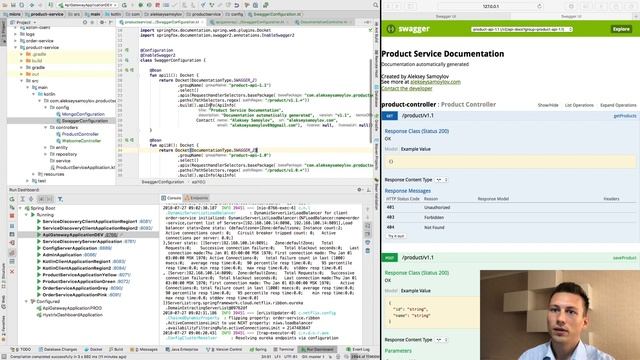Screen dimensions: 640x360
Task: Click the undo arrow in IDE toolbar
Action: [x=237, y=5]
